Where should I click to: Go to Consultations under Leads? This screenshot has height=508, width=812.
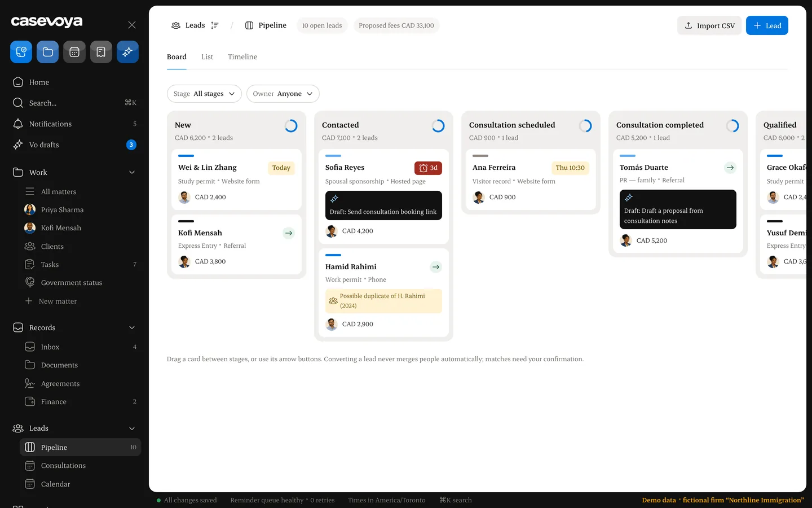pos(80,466)
